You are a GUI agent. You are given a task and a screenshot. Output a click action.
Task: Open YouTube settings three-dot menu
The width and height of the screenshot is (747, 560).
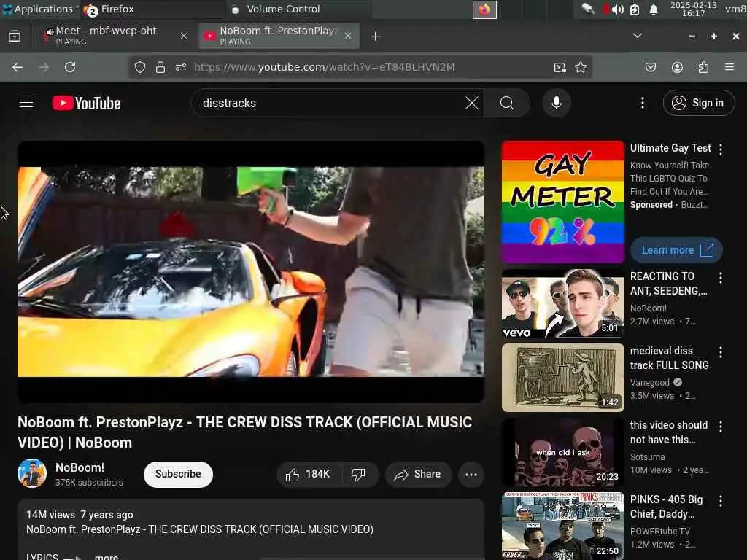[x=642, y=103]
